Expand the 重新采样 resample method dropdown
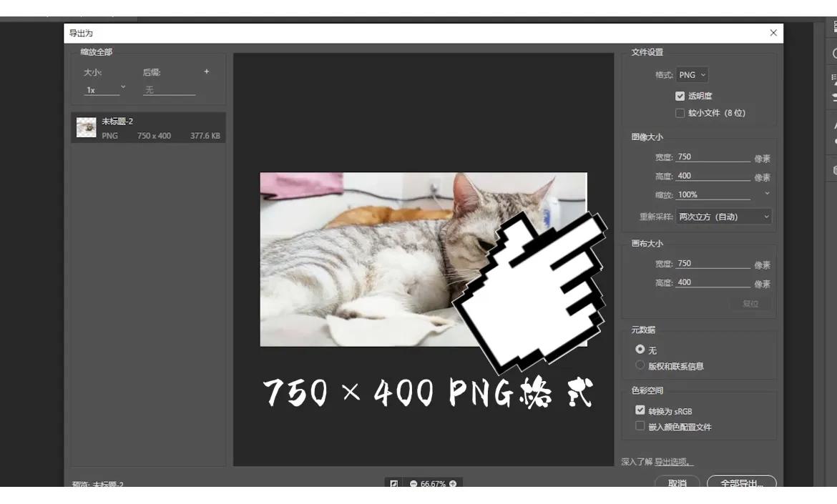The image size is (837, 504). tap(724, 217)
